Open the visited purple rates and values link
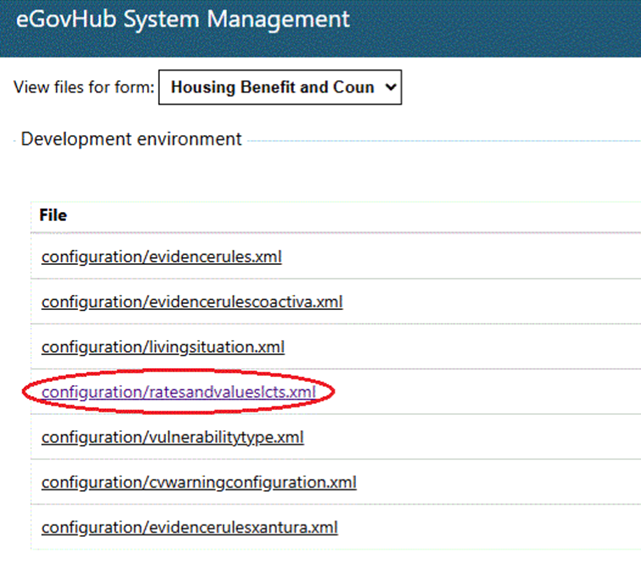Viewport: 641px width, 572px height. (179, 392)
